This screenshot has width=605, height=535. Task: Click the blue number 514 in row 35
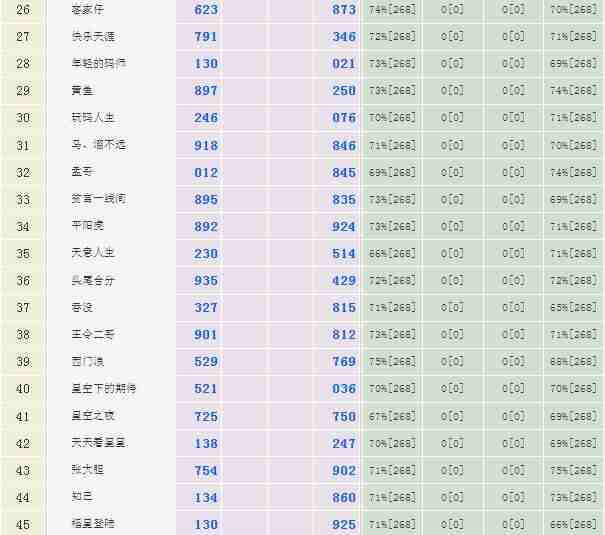tap(344, 253)
